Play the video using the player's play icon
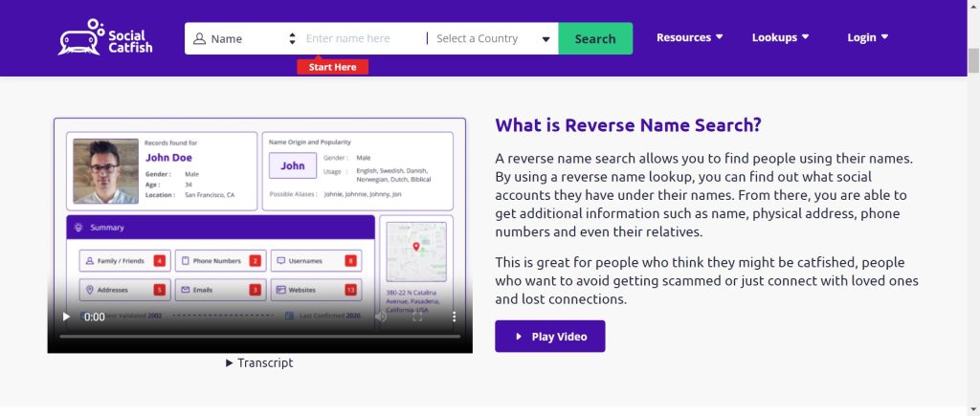 click(x=66, y=317)
